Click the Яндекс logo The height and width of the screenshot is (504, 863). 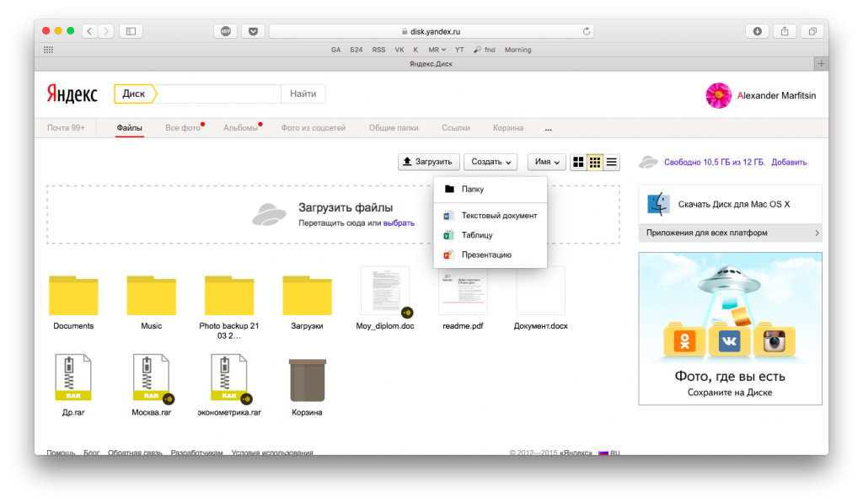(72, 94)
